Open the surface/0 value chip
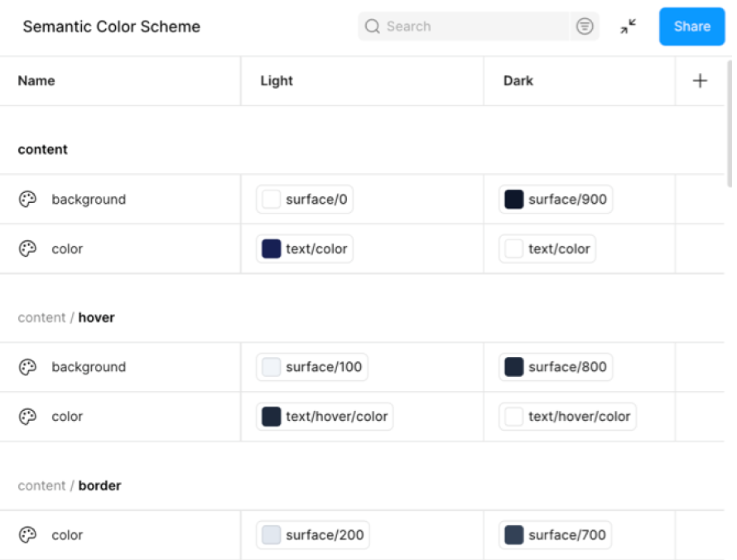The width and height of the screenshot is (737, 560). tap(305, 200)
